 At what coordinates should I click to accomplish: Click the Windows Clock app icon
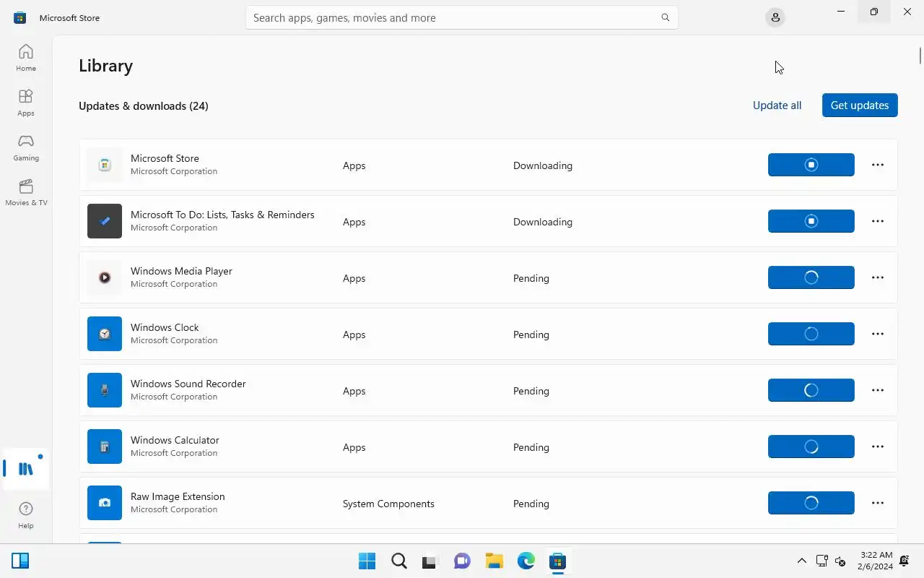point(105,334)
